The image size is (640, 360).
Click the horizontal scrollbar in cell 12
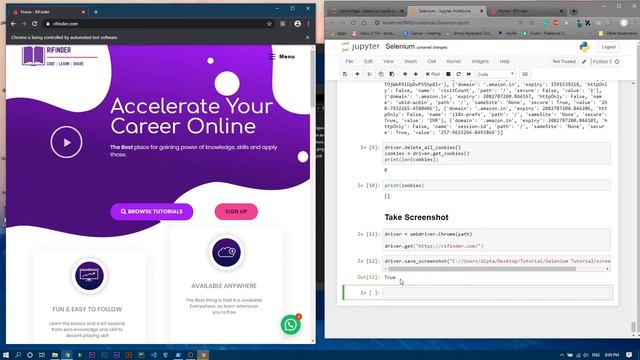coord(482,269)
